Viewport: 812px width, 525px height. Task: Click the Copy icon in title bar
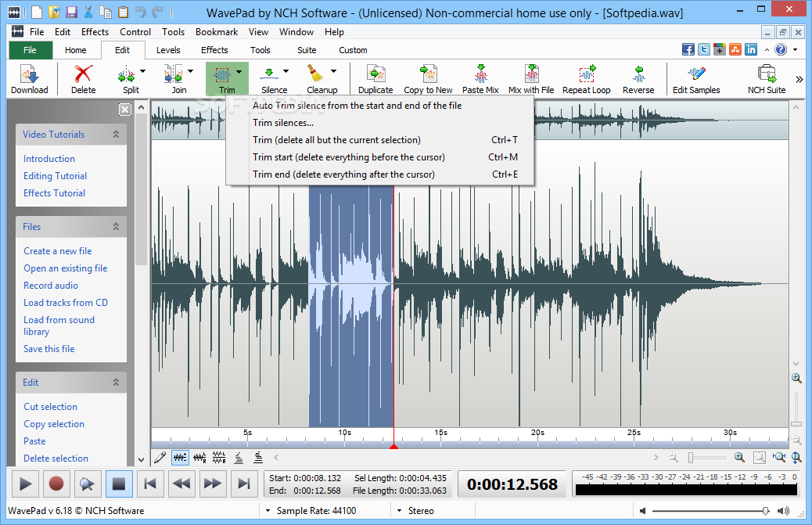click(106, 12)
